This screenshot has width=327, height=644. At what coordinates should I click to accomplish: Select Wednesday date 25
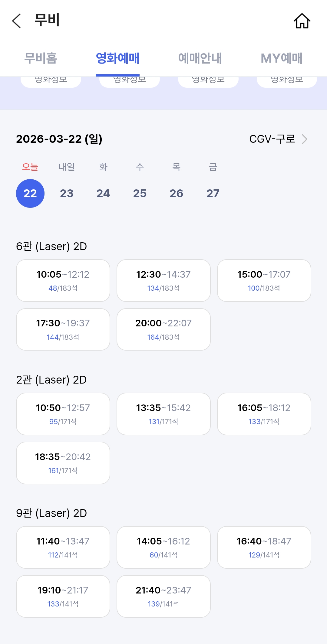[140, 193]
